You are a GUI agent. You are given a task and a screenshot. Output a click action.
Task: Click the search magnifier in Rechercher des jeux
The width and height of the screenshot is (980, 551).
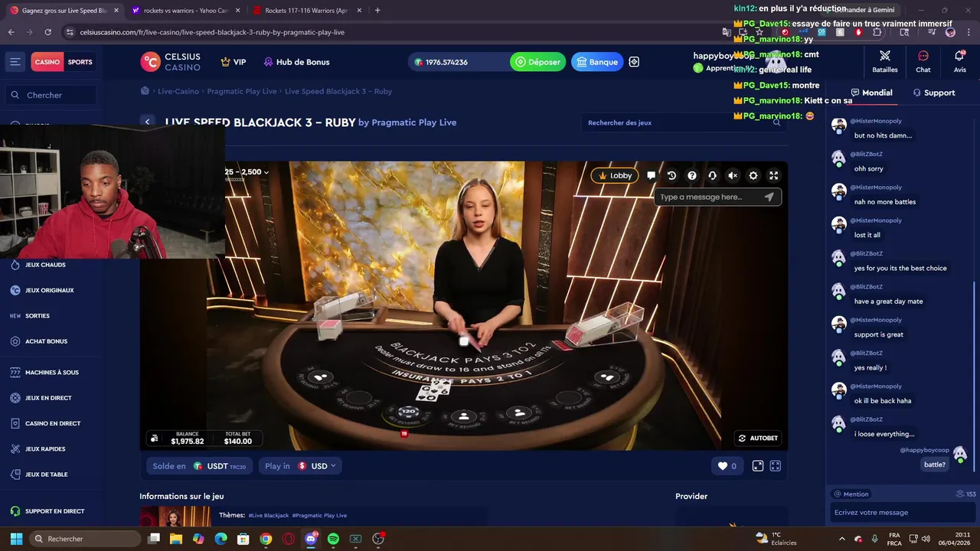point(776,122)
